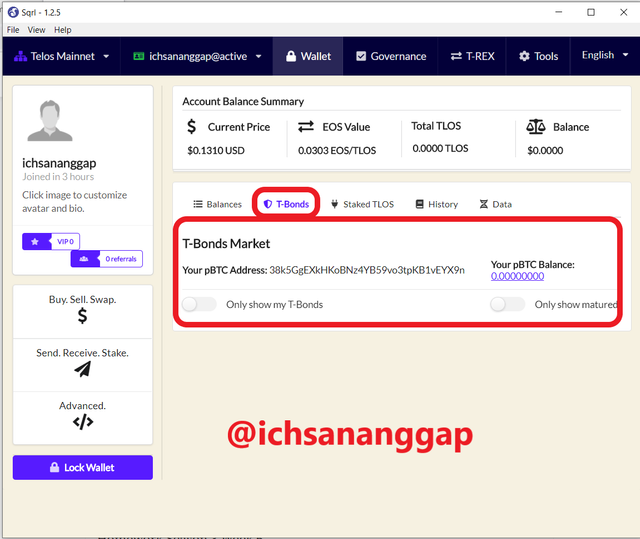Click the $0.1310 USD price value
The image size is (640, 539).
point(216,151)
